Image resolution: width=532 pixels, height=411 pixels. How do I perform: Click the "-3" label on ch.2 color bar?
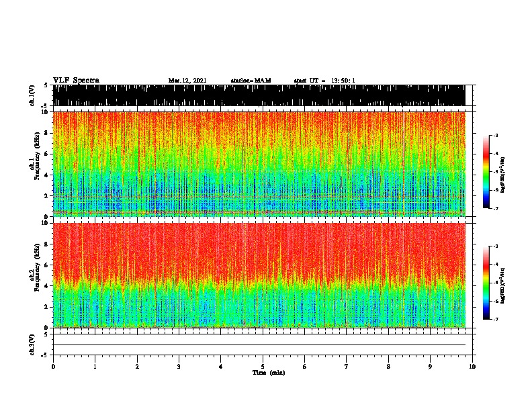point(495,246)
